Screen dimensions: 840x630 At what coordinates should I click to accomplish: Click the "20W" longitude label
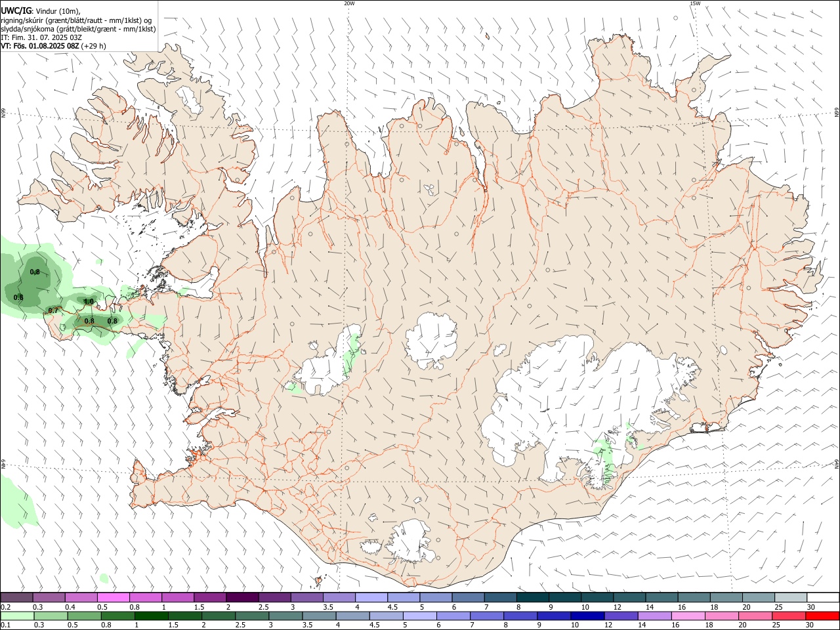[x=349, y=3]
